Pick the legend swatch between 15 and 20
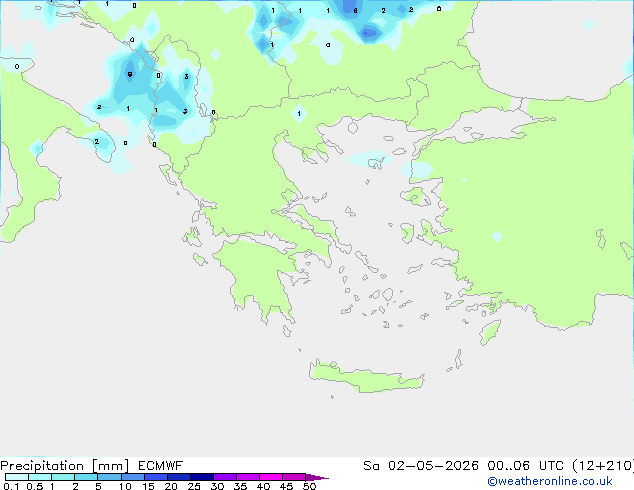This screenshot has height=490, width=634. [155, 477]
